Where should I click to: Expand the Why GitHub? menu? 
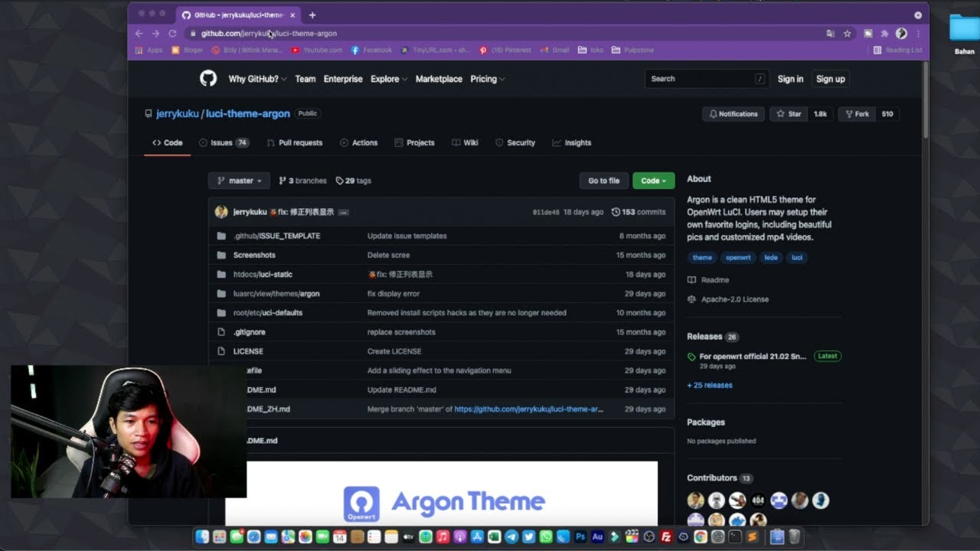click(257, 79)
